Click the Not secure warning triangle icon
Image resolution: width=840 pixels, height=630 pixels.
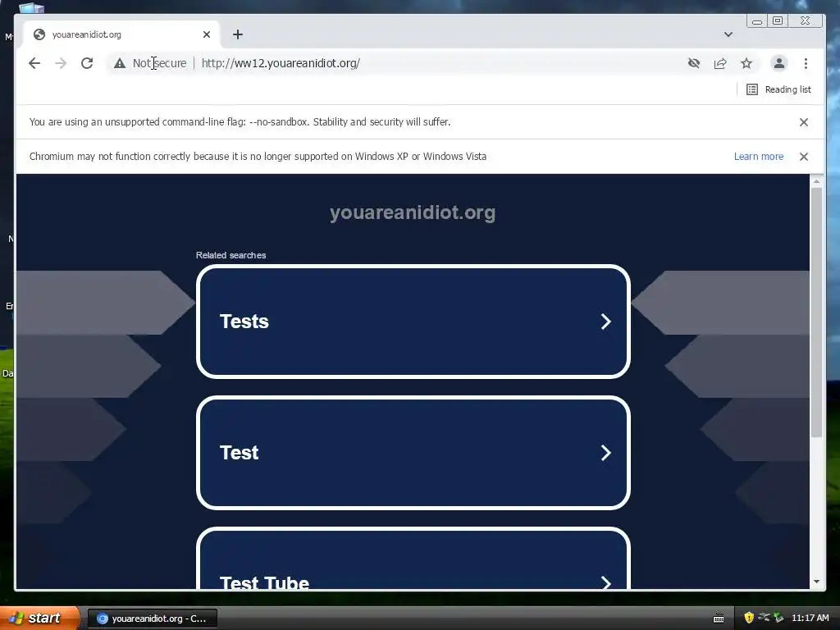[120, 63]
